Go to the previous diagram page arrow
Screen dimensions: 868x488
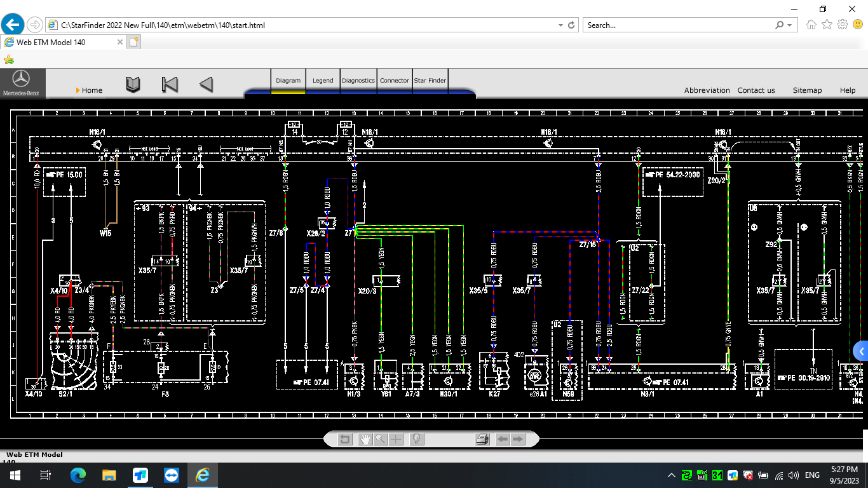tap(503, 439)
